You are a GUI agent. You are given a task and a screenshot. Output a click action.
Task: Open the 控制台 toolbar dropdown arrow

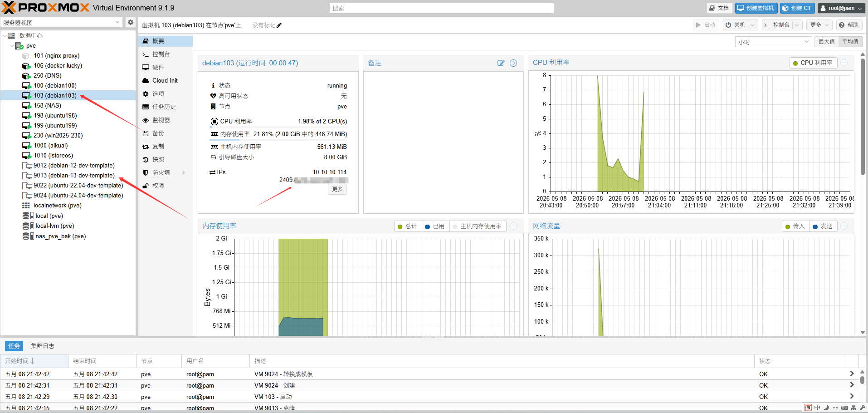(x=796, y=25)
